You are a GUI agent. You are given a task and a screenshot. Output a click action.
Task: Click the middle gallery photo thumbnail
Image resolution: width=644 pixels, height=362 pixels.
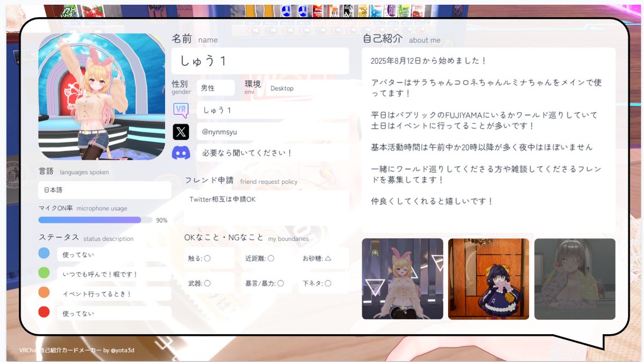click(488, 278)
